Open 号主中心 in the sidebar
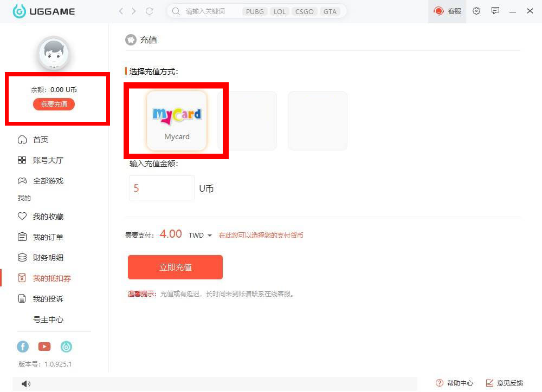This screenshot has height=392, width=542. (x=48, y=319)
